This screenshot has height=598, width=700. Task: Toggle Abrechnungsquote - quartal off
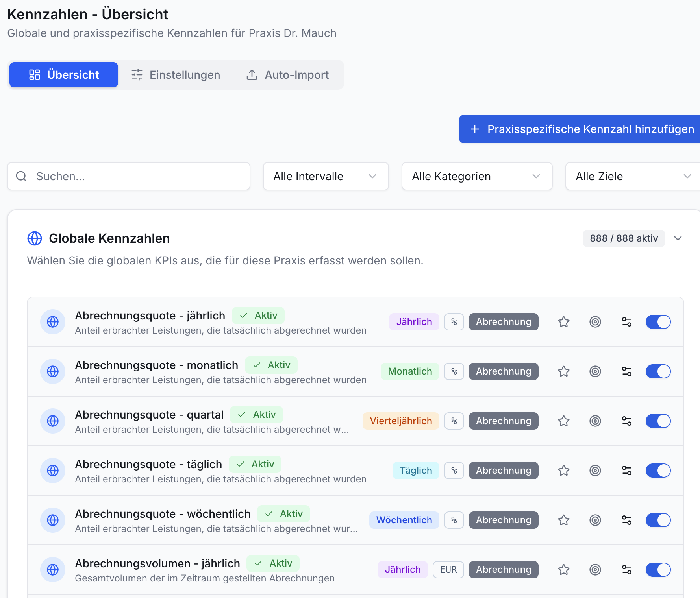pos(658,421)
